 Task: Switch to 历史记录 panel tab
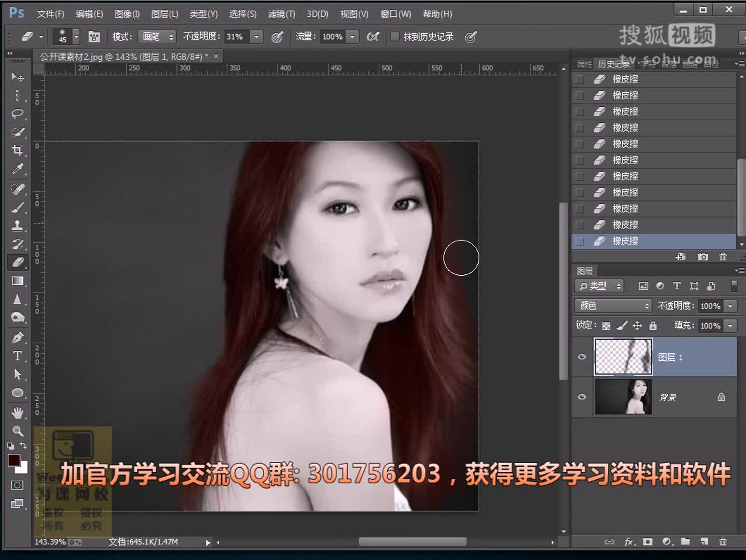click(614, 64)
